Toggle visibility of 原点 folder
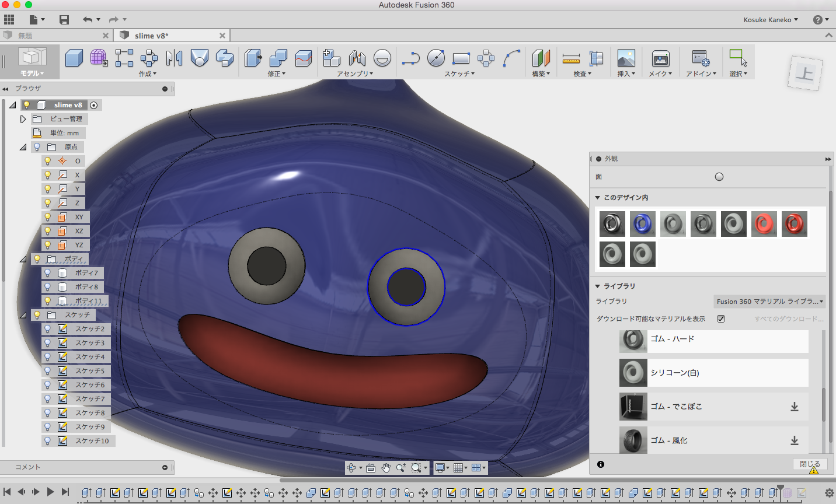 (37, 147)
